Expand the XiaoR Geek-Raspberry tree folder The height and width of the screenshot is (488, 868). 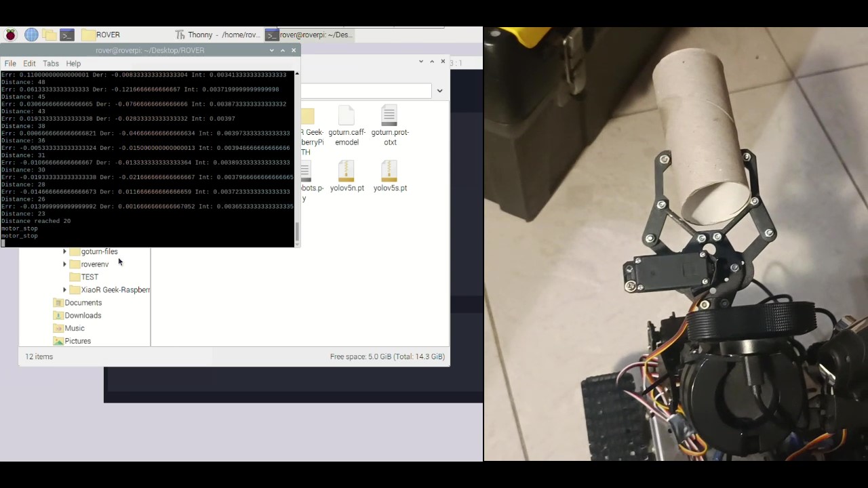(64, 290)
